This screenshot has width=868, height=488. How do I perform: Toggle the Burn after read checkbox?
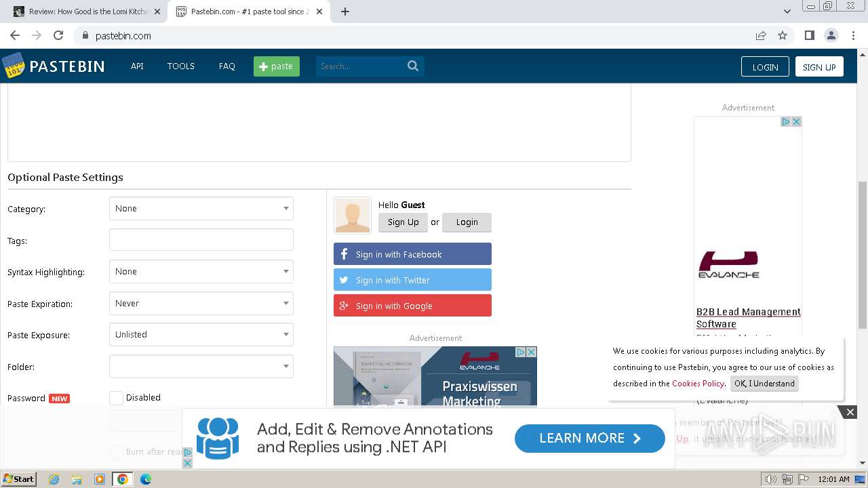116,451
